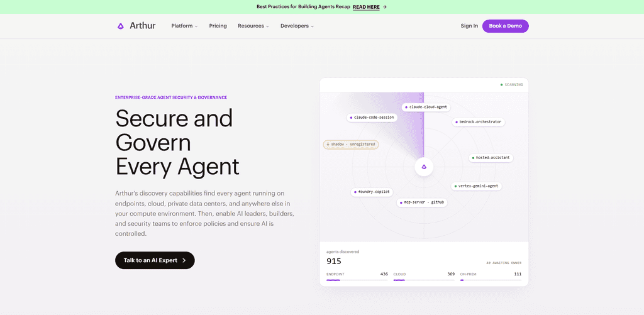The height and width of the screenshot is (315, 644).
Task: Open the Platform dropdown menu
Action: (x=184, y=26)
